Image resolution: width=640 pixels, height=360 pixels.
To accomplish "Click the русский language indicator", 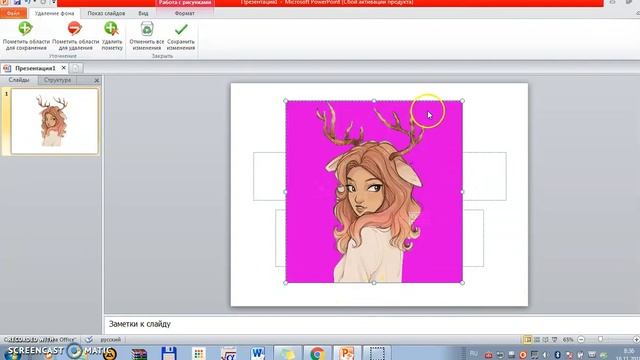I will coord(111,339).
